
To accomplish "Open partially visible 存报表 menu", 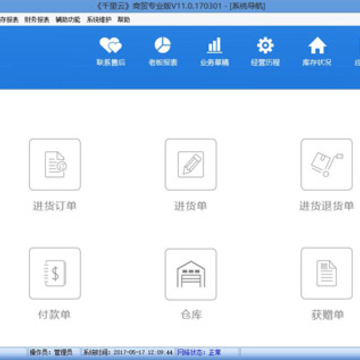I will point(9,20).
